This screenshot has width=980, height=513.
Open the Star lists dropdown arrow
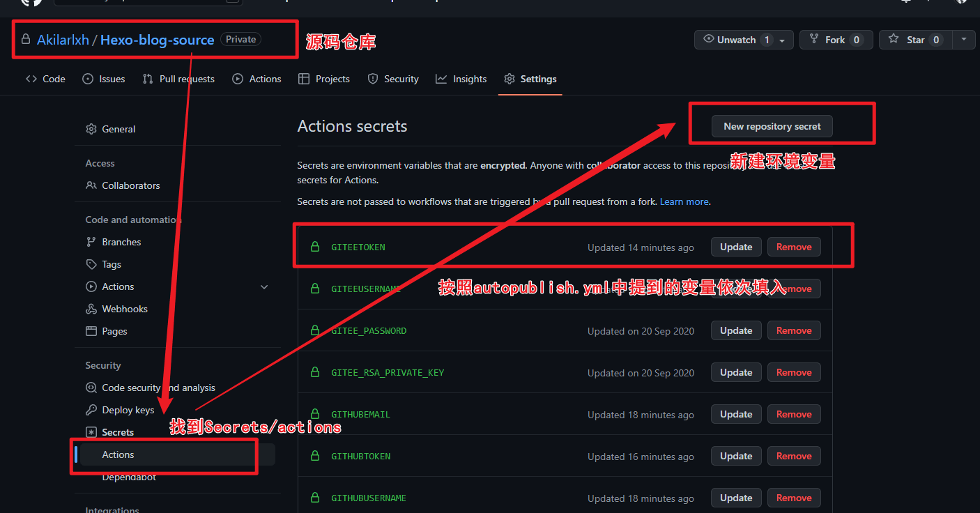point(964,40)
